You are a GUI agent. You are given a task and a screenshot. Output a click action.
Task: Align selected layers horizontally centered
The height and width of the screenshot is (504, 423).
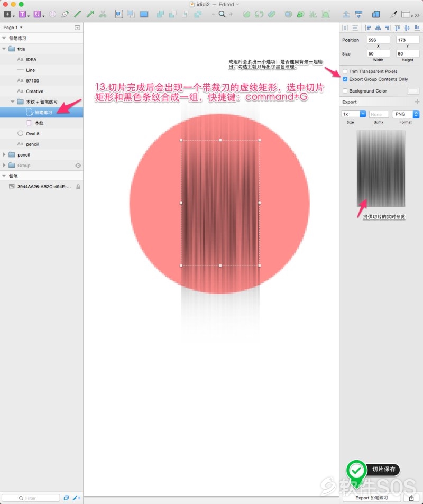(378, 28)
